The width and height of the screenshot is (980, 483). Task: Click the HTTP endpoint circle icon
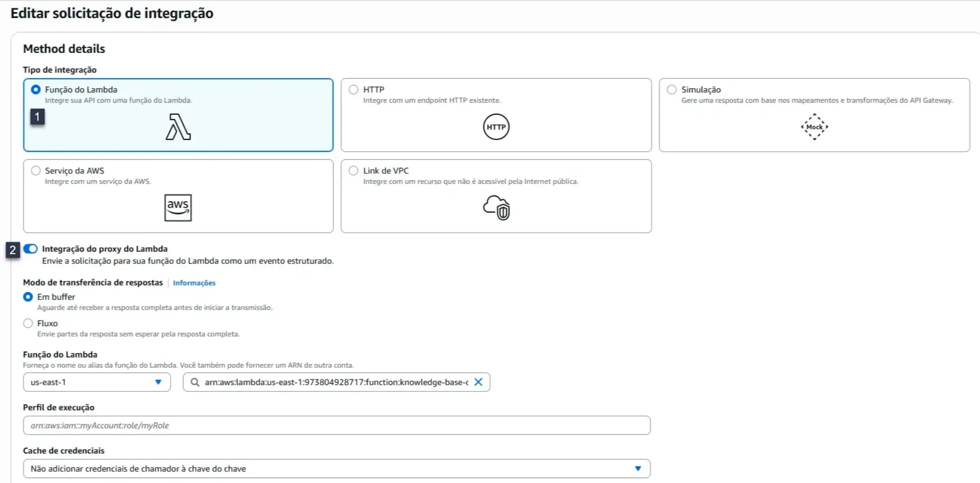coord(496,127)
